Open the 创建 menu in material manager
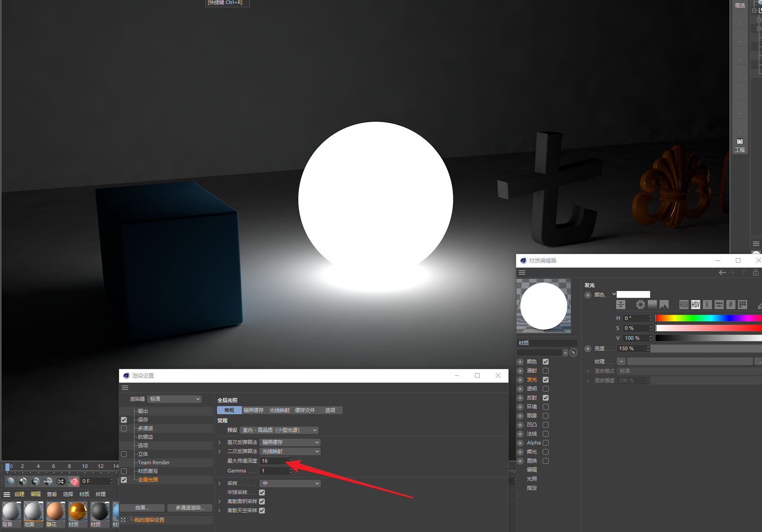Screen dimensions: 762x532 (x=19, y=494)
